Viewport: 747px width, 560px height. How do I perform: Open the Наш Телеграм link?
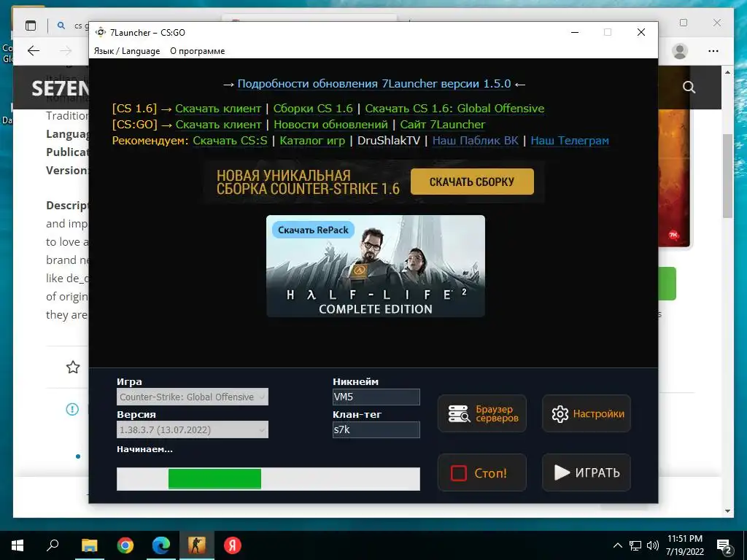[570, 141]
